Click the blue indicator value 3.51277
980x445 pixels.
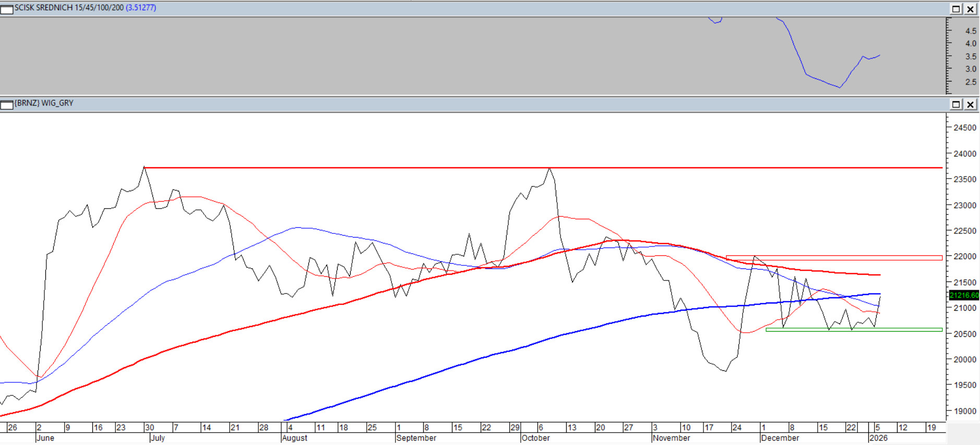coord(141,8)
